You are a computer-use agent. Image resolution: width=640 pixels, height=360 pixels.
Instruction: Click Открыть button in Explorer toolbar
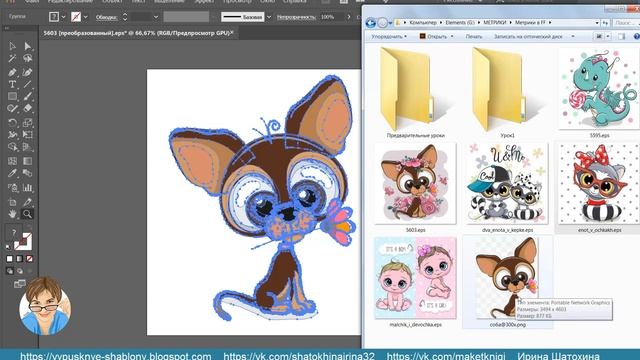[x=433, y=36]
